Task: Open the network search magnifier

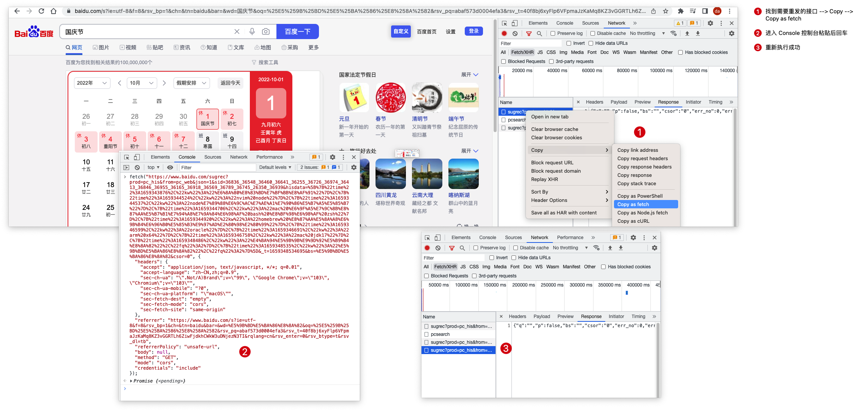Action: [x=539, y=33]
